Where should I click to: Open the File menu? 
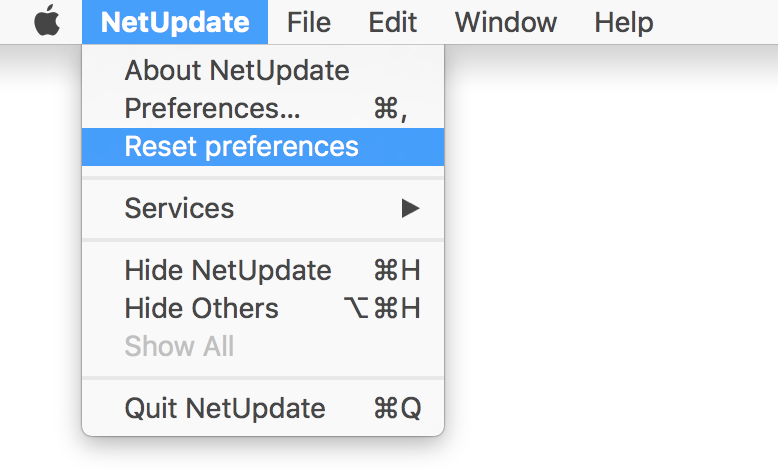pos(309,22)
